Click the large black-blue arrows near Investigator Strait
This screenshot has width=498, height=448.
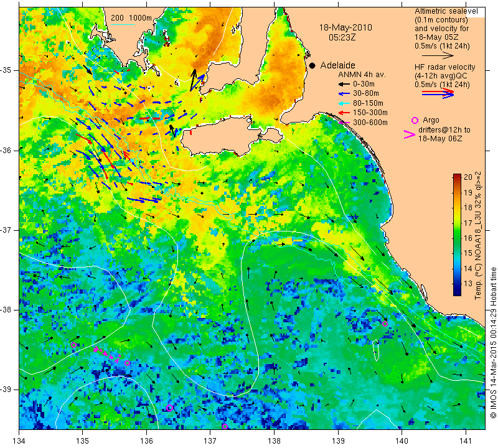coord(197,80)
